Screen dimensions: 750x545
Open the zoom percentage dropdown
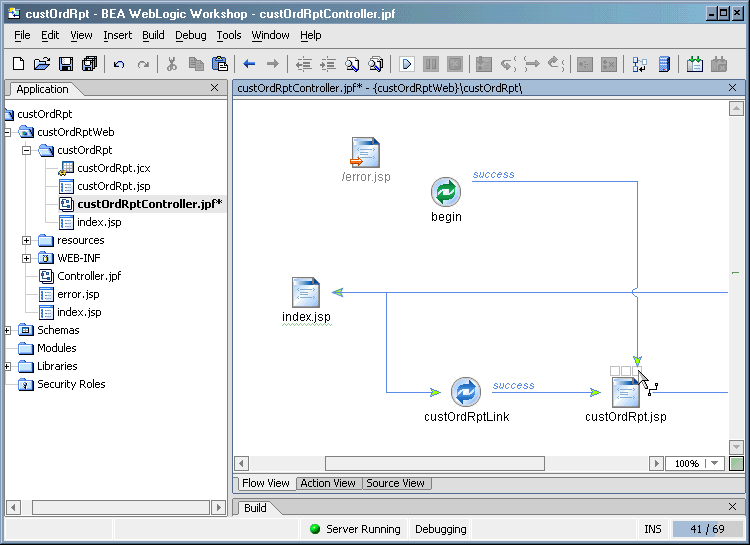pyautogui.click(x=714, y=463)
